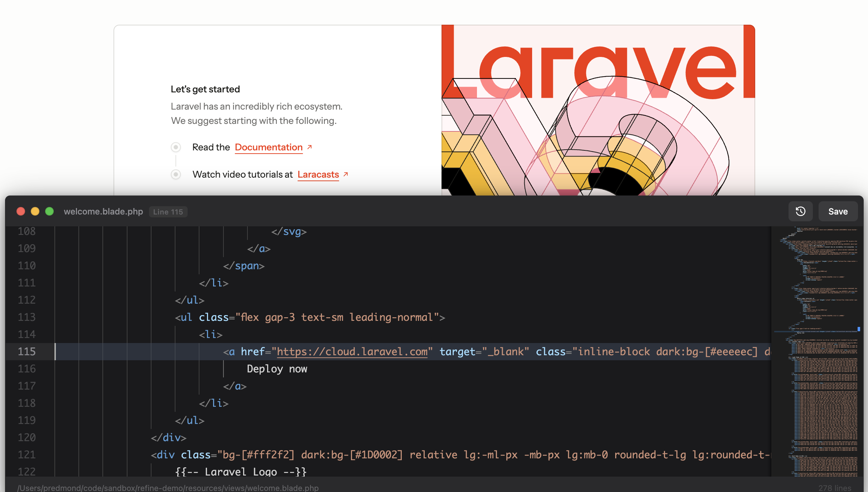The height and width of the screenshot is (492, 868).
Task: Click arrow icon beside Laracasts link
Action: (x=346, y=174)
